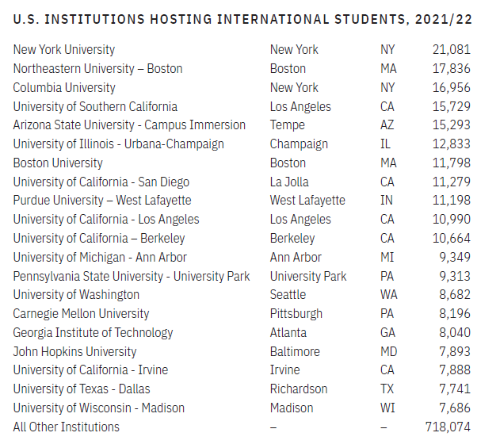
Task: Click Purdue University's student count 11,198
Action: click(x=451, y=201)
